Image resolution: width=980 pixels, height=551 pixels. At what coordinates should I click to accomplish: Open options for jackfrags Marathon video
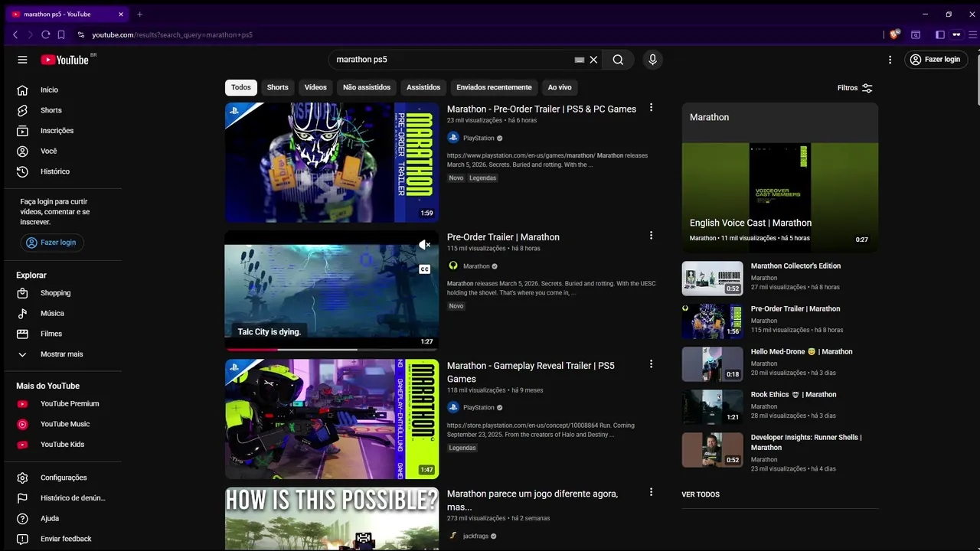(x=652, y=492)
